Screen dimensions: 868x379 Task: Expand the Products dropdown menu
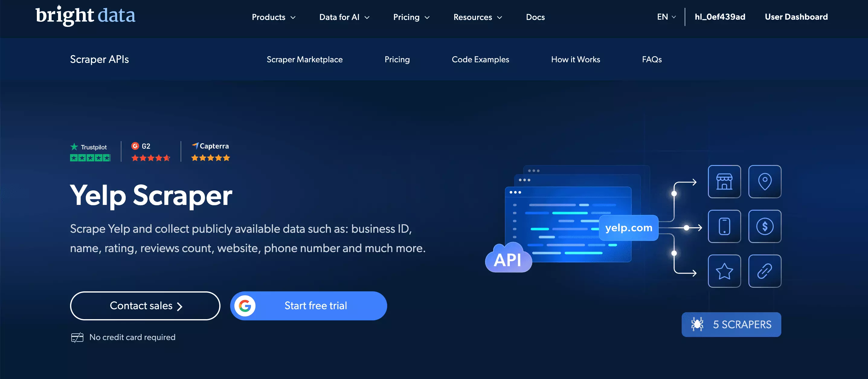coord(274,17)
